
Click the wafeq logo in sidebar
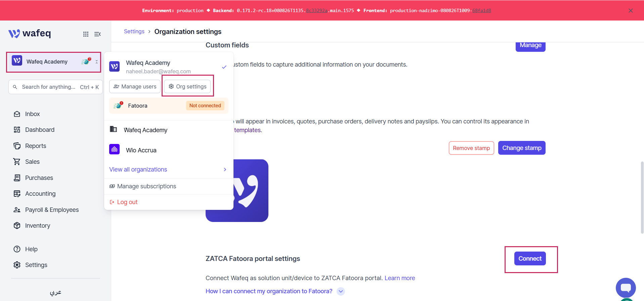click(30, 33)
